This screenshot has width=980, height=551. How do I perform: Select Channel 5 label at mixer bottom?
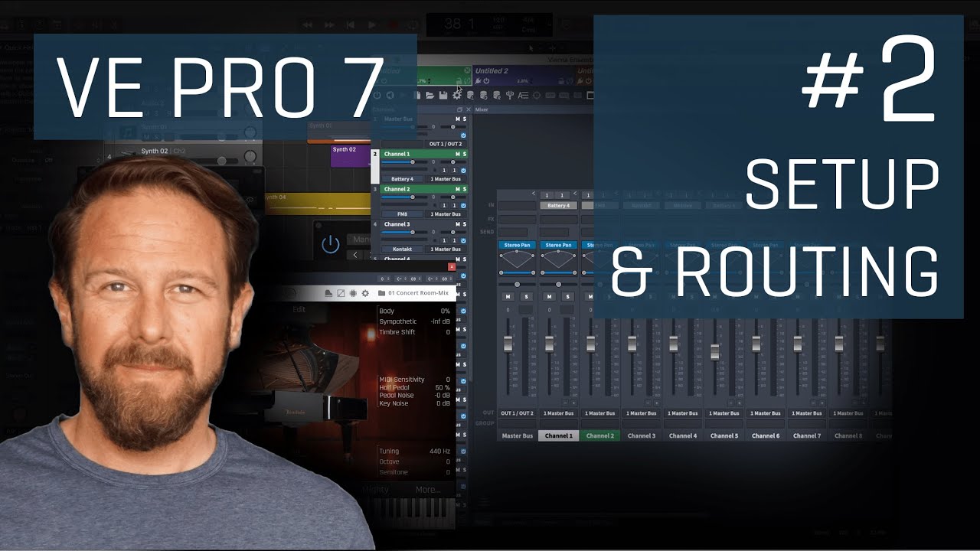coord(724,435)
